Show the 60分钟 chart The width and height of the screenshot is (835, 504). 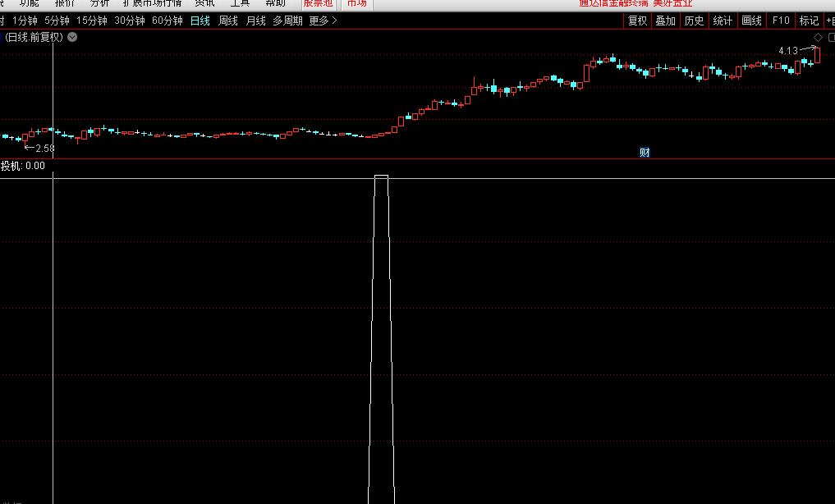point(167,21)
